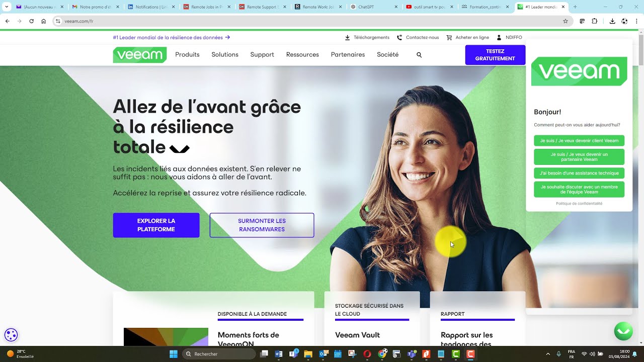The width and height of the screenshot is (644, 362).
Task: Click the FRA language indicator in tray
Action: [572, 354]
